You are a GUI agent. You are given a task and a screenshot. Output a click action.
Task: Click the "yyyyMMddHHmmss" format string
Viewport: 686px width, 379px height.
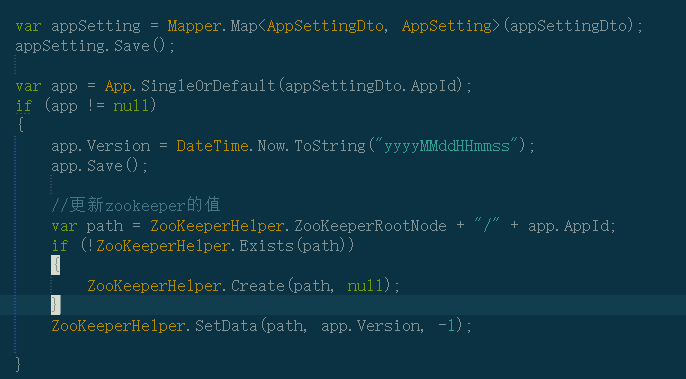point(447,146)
